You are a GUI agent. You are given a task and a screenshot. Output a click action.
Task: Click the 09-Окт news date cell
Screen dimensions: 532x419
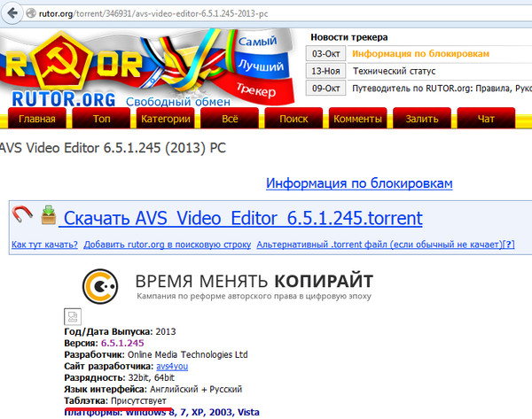[x=325, y=88]
